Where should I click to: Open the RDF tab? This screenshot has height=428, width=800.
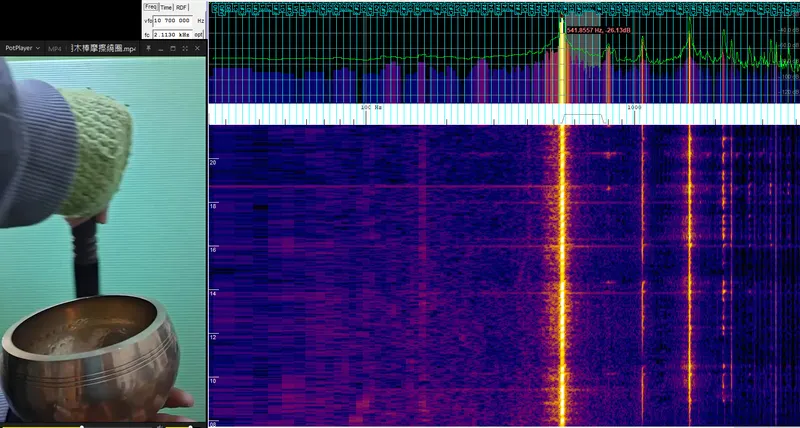[x=181, y=7]
